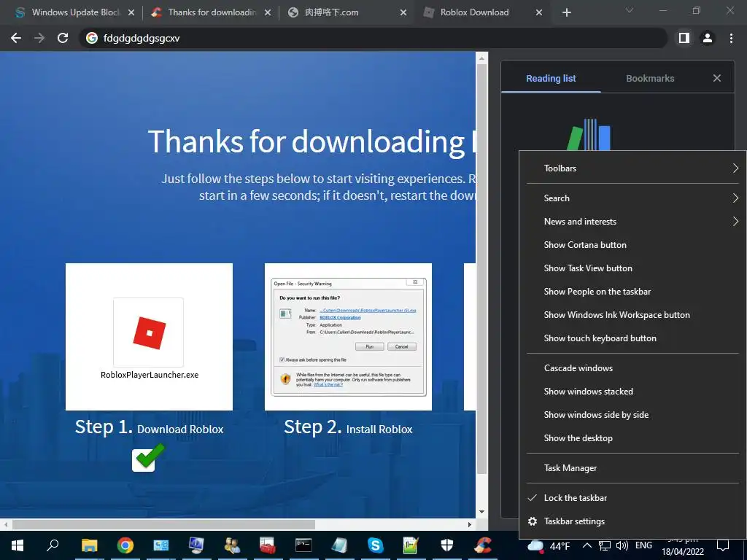This screenshot has width=747, height=560.
Task: Open the notification center icon
Action: click(723, 545)
